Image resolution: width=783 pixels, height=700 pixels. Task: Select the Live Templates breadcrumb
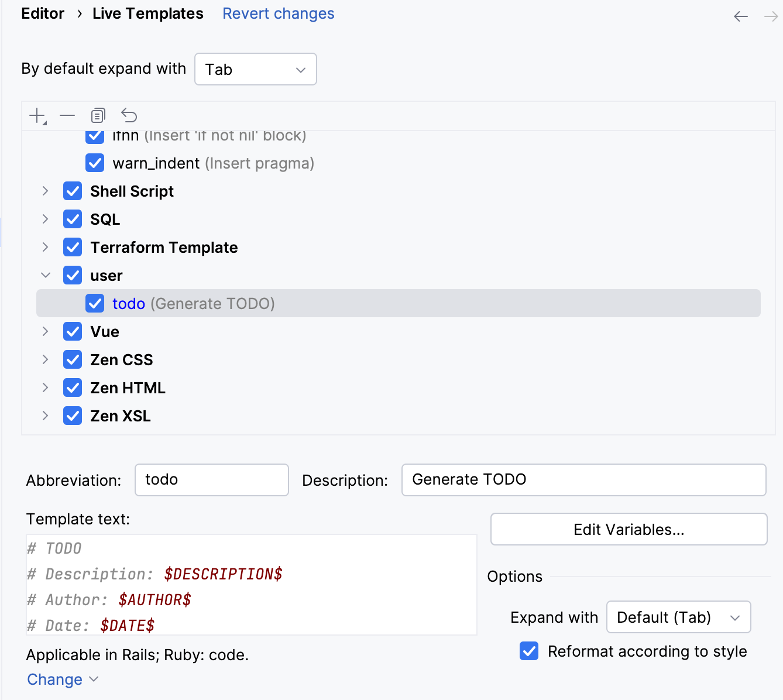(147, 13)
